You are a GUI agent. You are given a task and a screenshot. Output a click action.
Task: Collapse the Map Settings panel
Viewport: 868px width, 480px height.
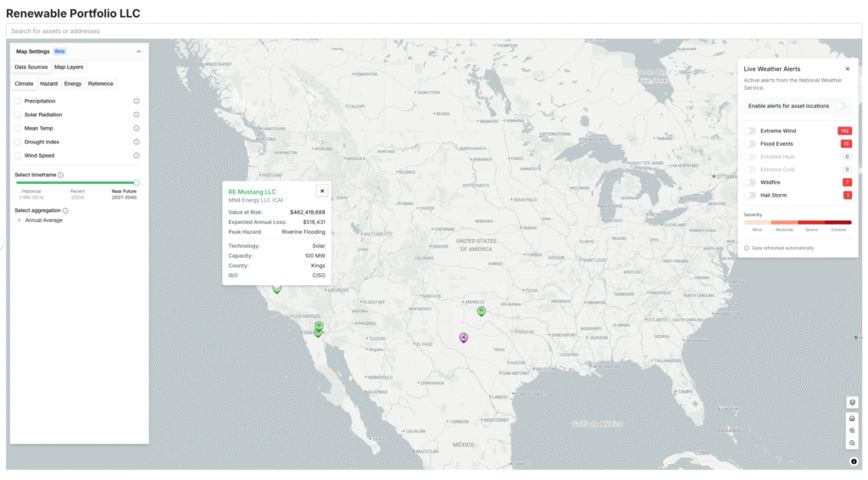coord(139,52)
